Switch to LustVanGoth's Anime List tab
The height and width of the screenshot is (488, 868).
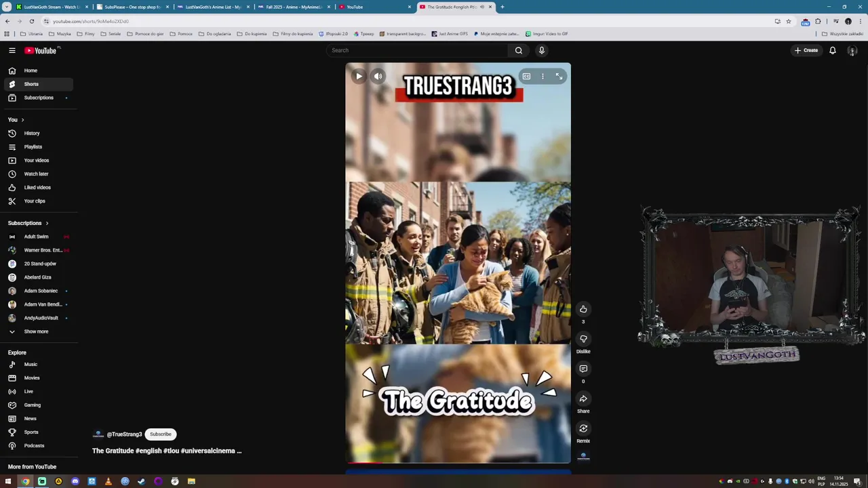tap(213, 7)
